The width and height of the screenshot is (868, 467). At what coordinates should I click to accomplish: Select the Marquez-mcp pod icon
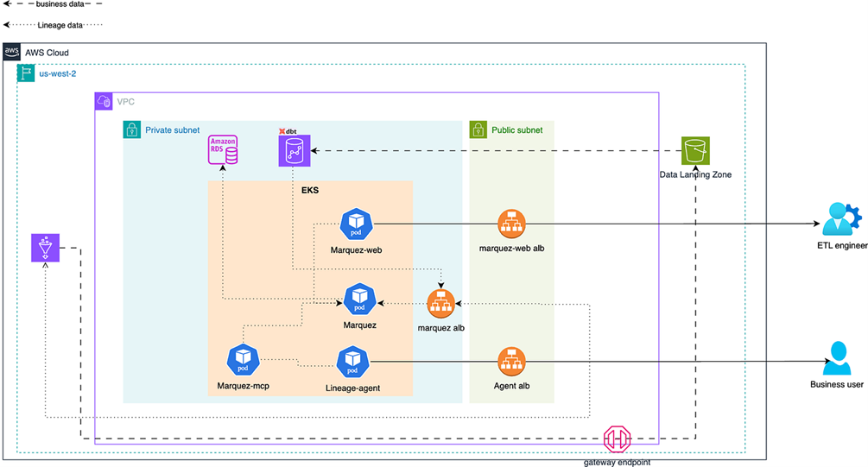point(244,358)
